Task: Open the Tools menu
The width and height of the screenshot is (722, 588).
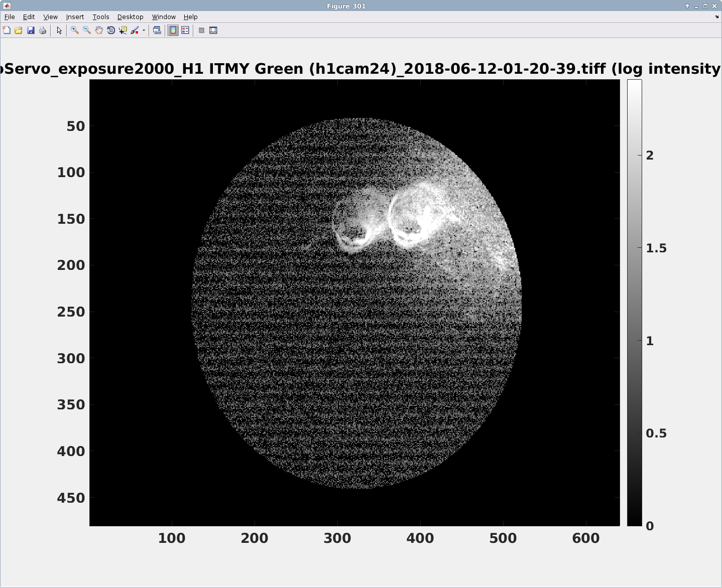Action: 100,17
